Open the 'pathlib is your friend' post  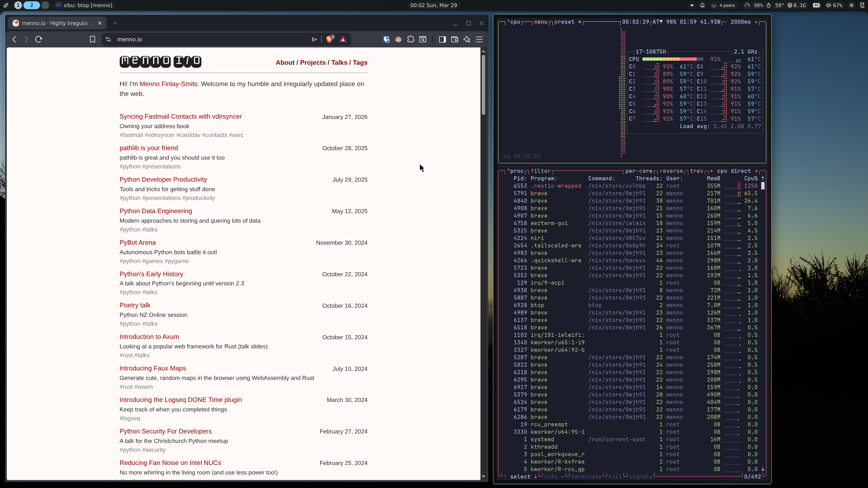tap(149, 148)
